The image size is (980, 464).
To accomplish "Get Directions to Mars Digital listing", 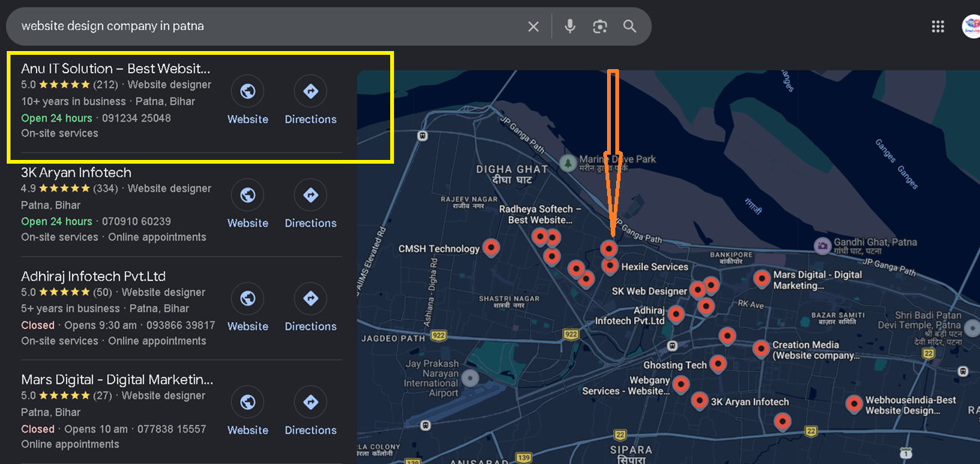I will 311,411.
